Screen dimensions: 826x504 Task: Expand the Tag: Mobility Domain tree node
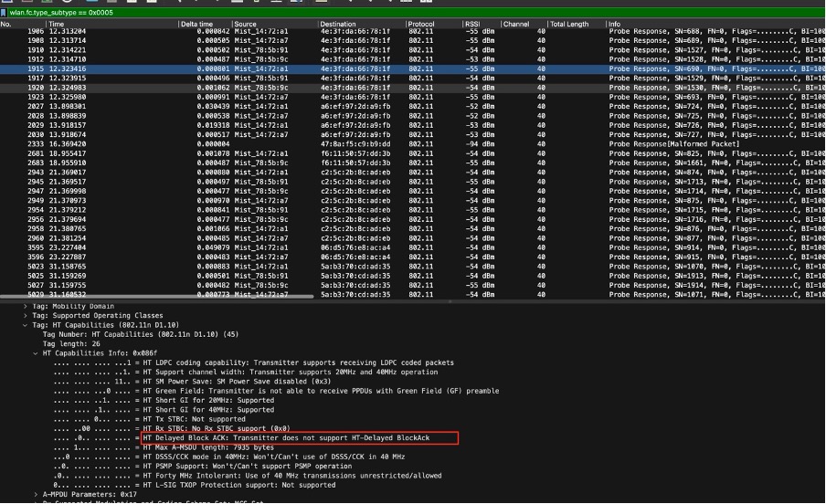pyautogui.click(x=25, y=306)
